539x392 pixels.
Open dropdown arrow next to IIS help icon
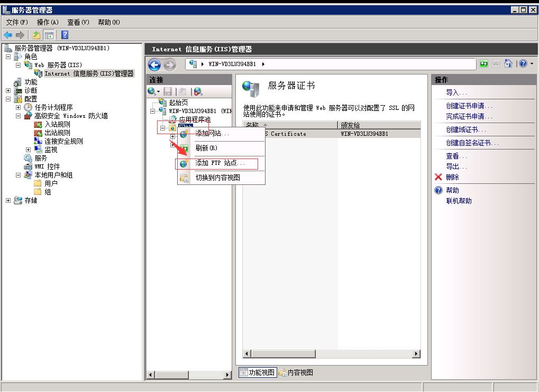tap(532, 63)
